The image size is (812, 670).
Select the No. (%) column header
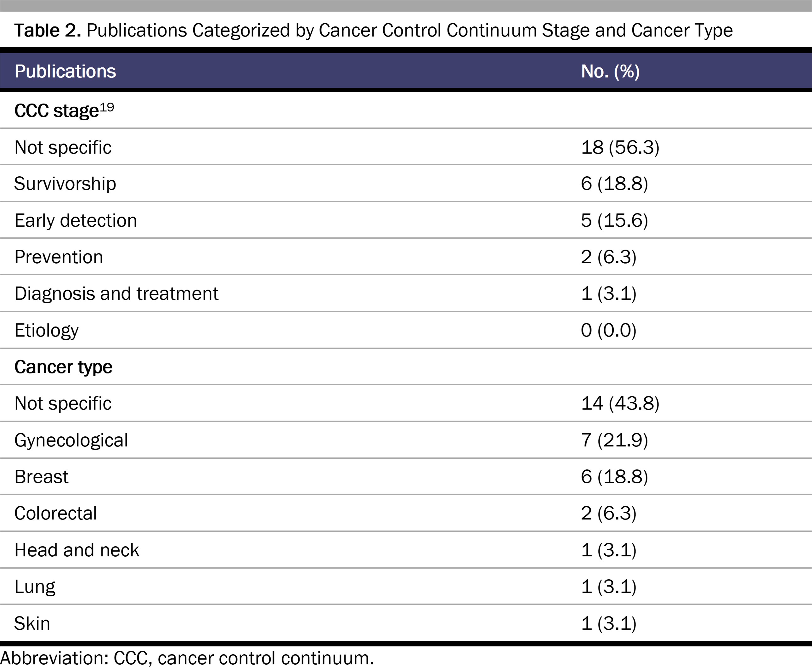pos(610,71)
